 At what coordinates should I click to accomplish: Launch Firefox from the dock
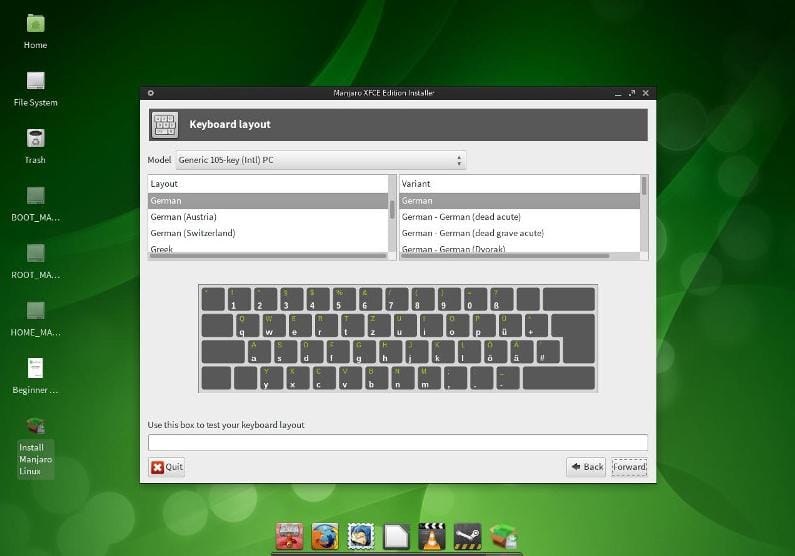(x=325, y=536)
